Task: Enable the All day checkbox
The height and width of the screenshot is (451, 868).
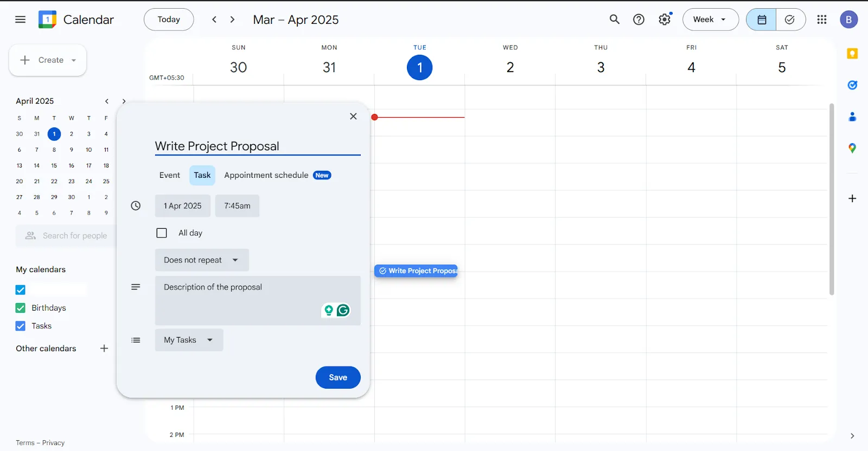Action: coord(162,233)
